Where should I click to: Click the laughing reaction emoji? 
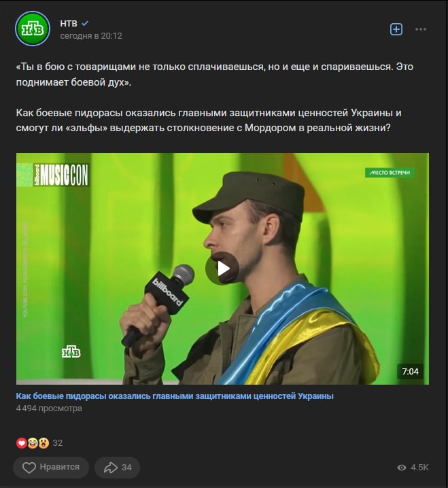click(x=33, y=443)
